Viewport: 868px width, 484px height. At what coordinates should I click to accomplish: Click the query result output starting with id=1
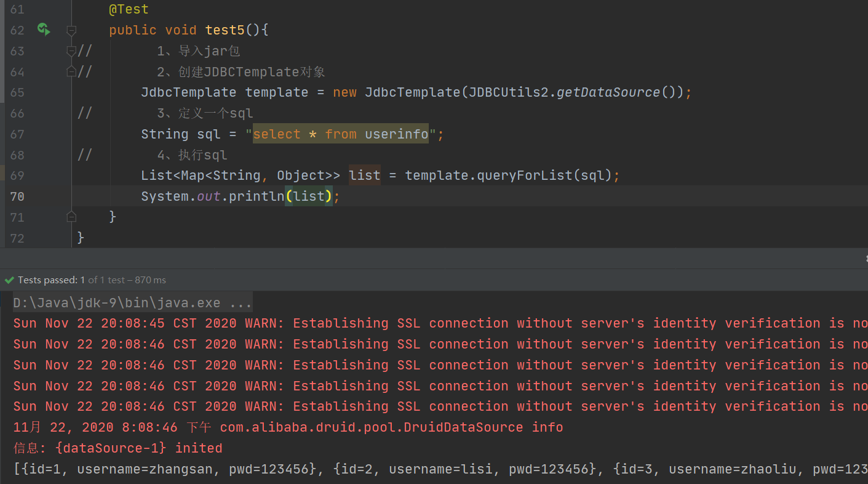[440, 469]
